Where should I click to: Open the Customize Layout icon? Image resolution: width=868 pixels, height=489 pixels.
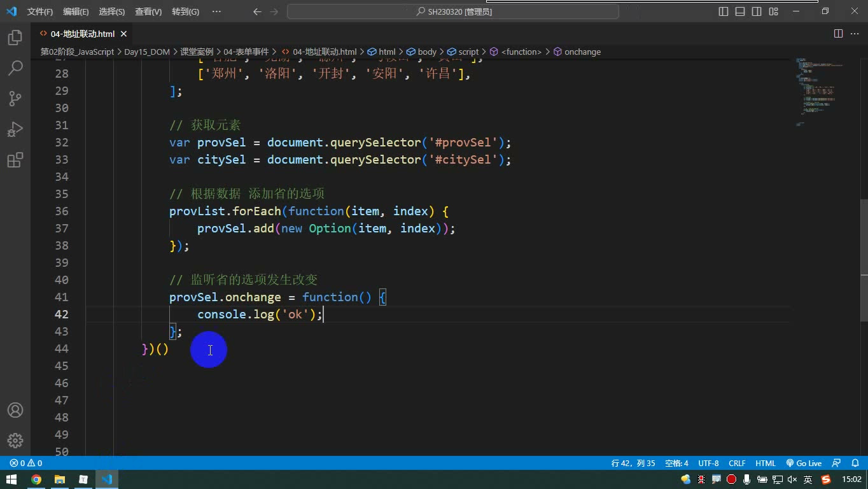tap(774, 11)
